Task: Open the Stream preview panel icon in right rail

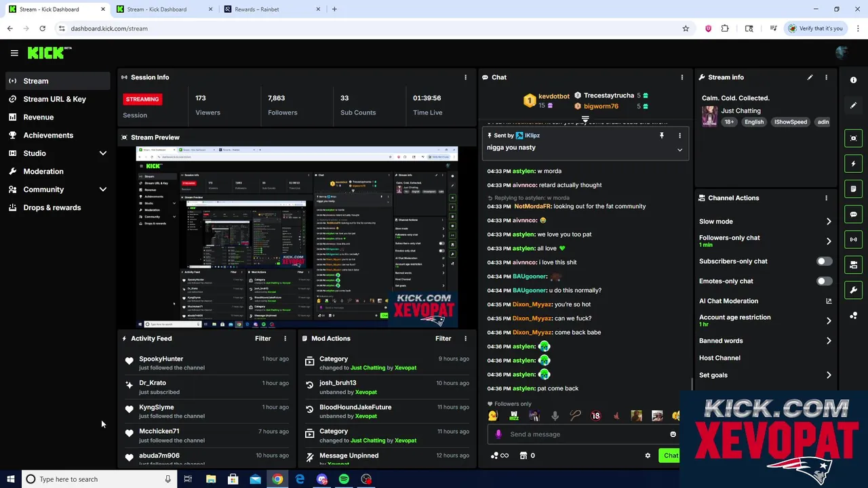Action: [853, 138]
